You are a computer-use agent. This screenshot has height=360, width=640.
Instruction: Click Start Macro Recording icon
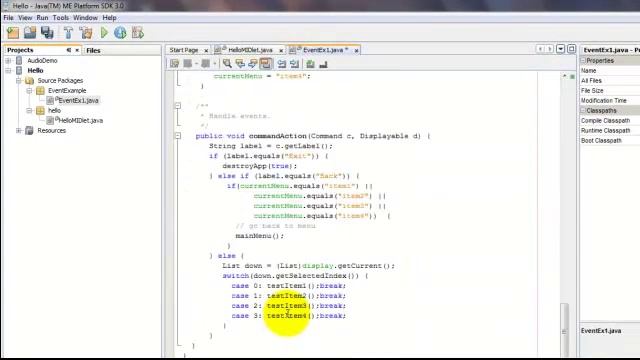click(x=311, y=64)
